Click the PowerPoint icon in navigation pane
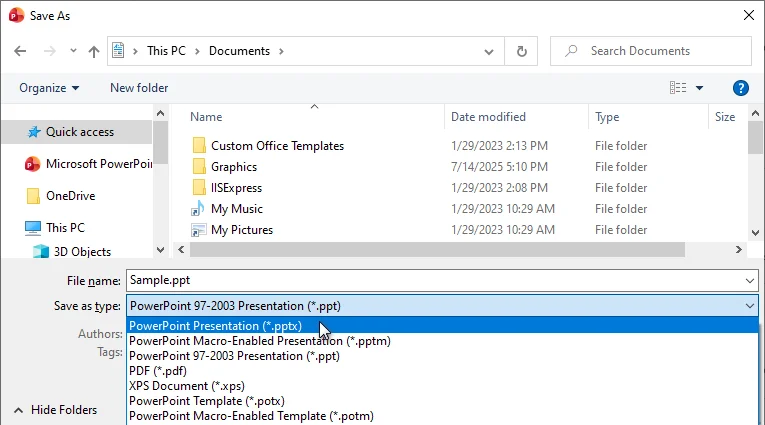Screen dimensions: 765x425 click(x=32, y=164)
